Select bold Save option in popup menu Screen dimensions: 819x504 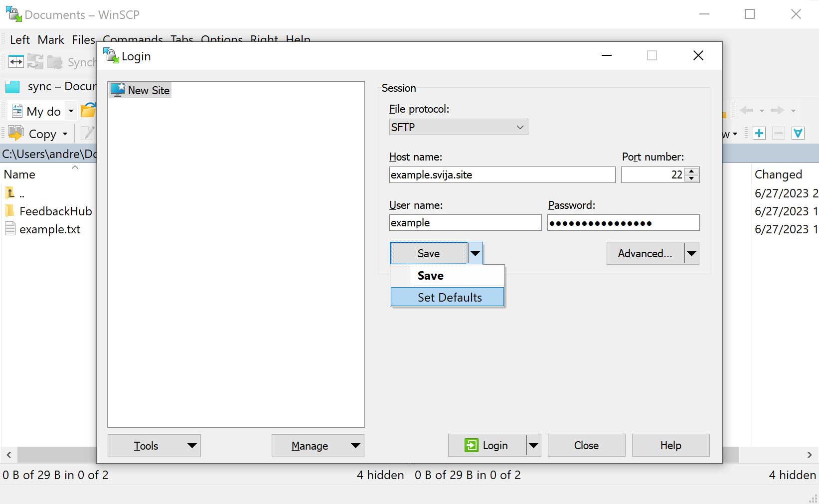pyautogui.click(x=431, y=276)
